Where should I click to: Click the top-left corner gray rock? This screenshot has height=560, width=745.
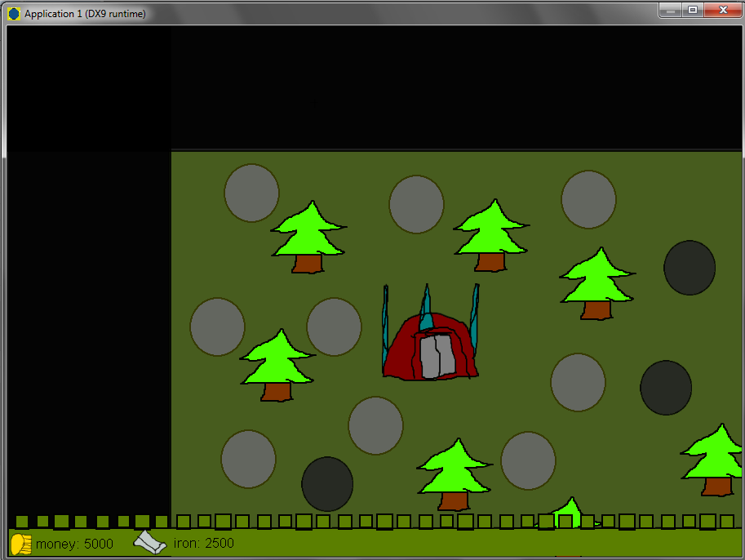click(252, 193)
